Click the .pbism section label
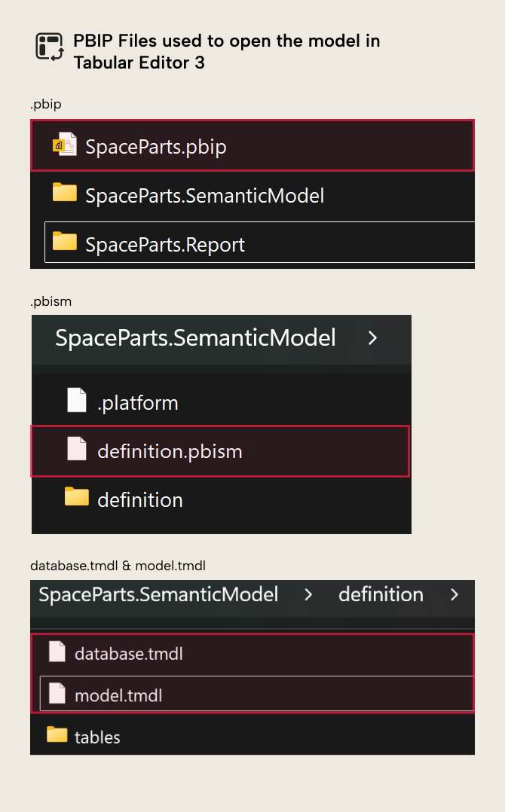Screen dimensions: 505x812 pos(48,301)
